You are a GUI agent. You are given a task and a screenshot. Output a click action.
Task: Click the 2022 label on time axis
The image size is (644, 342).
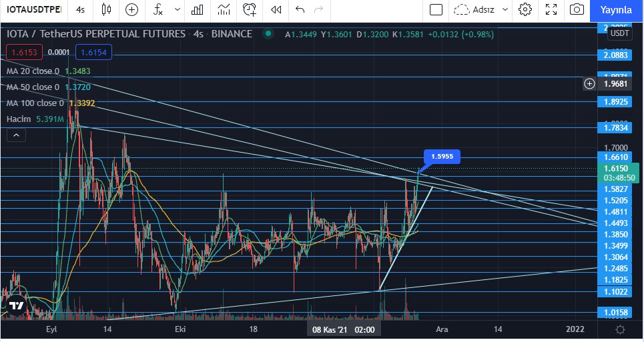[x=575, y=329]
